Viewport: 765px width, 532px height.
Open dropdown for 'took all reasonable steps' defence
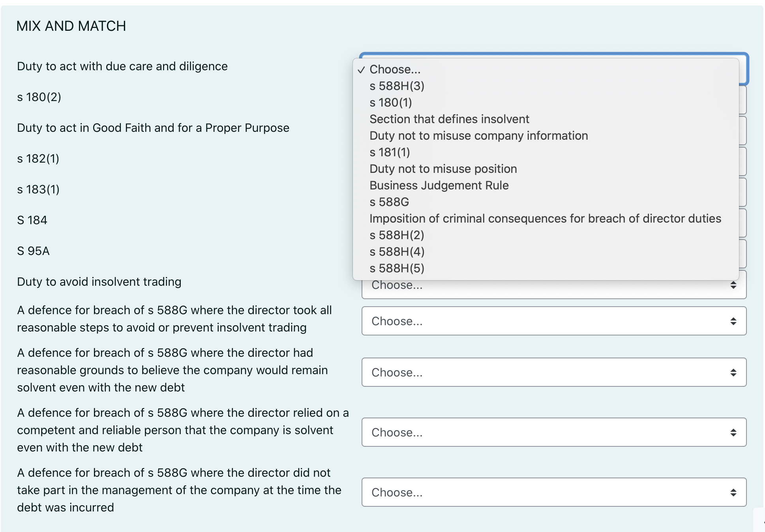tap(553, 321)
